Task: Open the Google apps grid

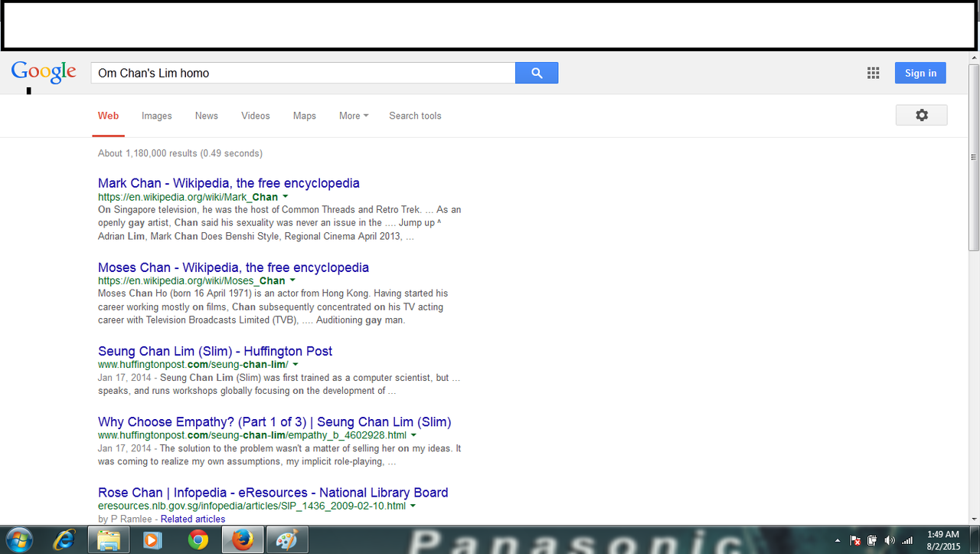Action: [873, 73]
